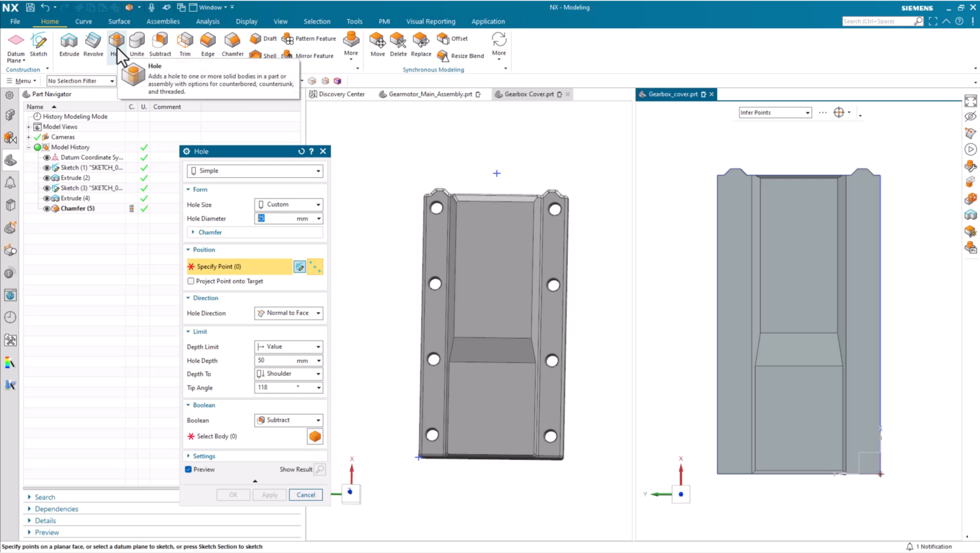Toggle visibility of Extrude (2) feature

click(x=47, y=177)
